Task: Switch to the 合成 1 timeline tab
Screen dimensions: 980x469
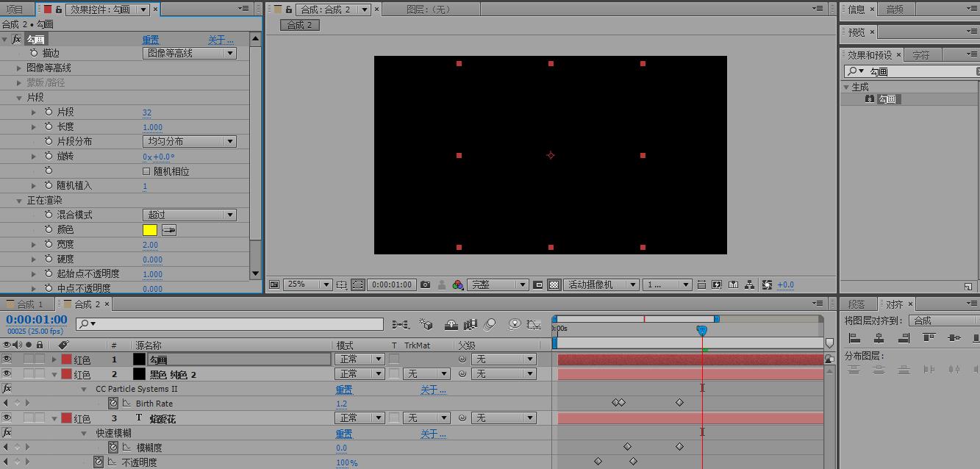Action: tap(26, 304)
